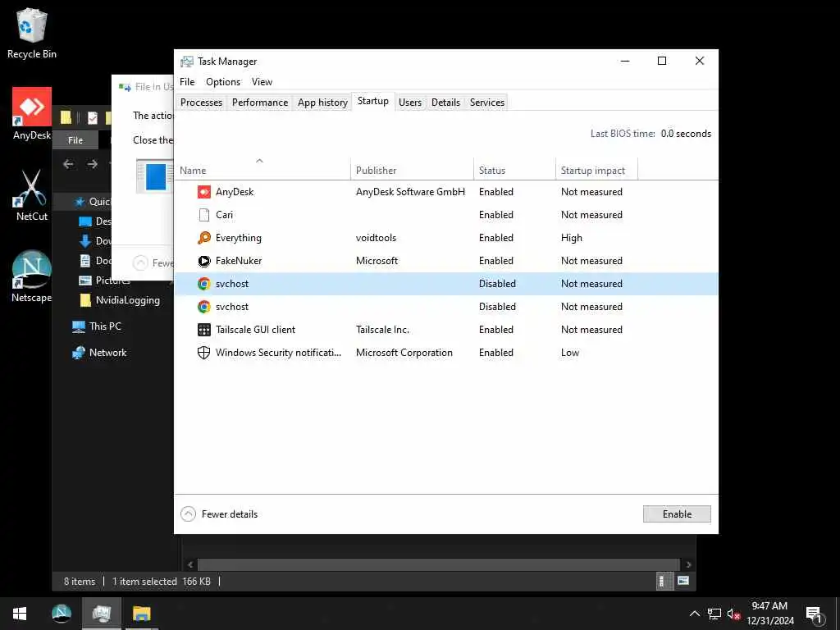Click the Everything search icon in list
The width and height of the screenshot is (840, 630).
[x=204, y=238]
